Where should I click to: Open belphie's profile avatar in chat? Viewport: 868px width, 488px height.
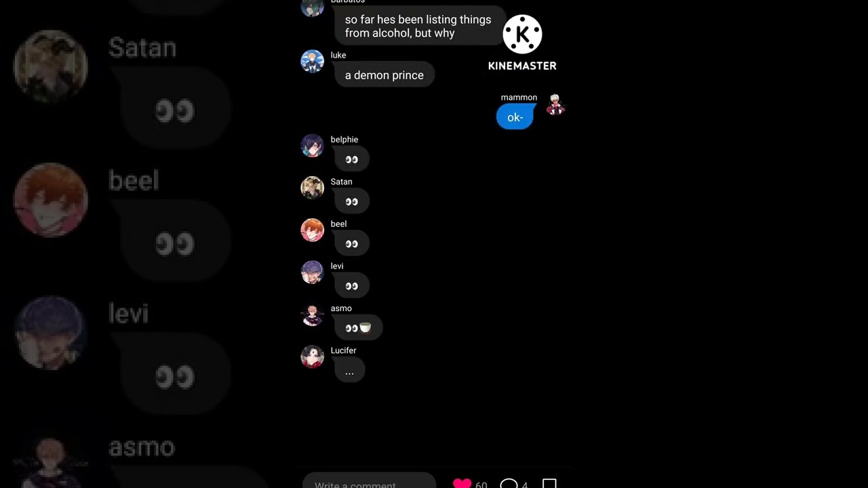click(312, 146)
